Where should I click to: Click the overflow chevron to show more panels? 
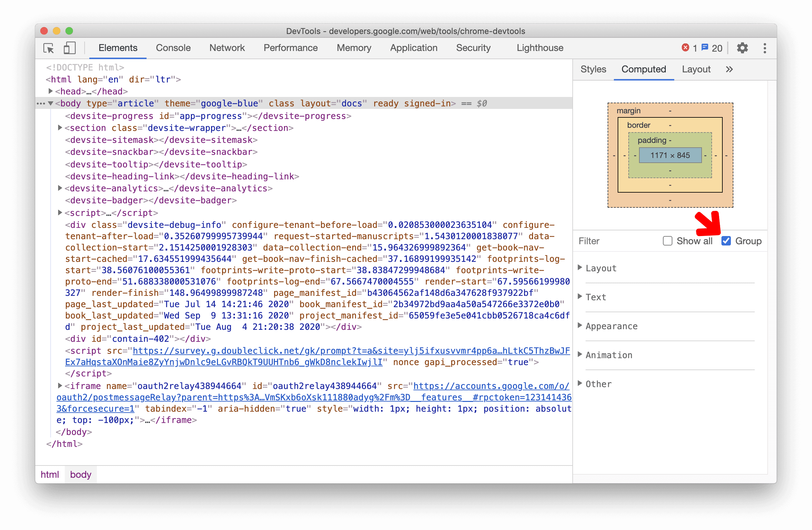(729, 69)
